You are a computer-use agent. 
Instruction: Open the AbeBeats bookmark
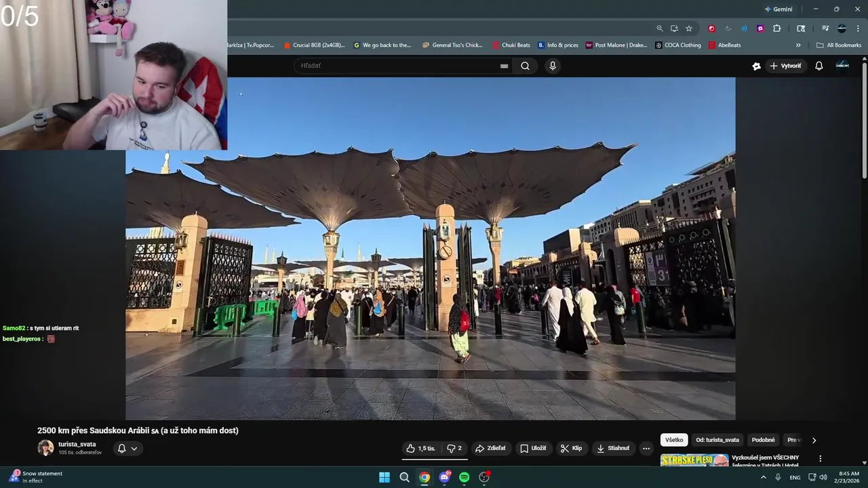725,45
